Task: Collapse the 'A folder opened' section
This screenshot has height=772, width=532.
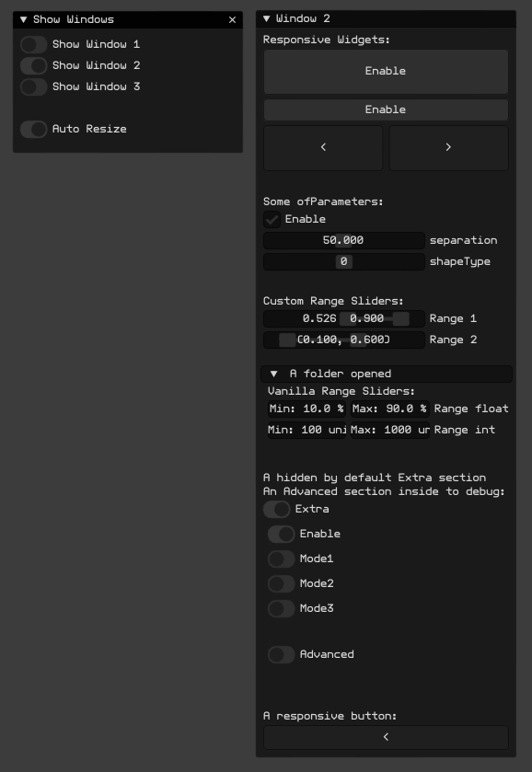Action: 387,374
